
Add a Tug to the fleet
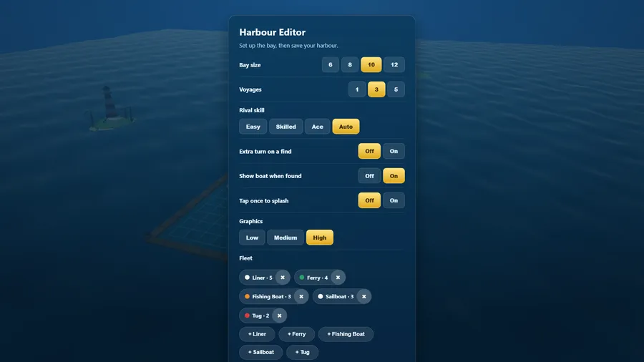tap(302, 352)
